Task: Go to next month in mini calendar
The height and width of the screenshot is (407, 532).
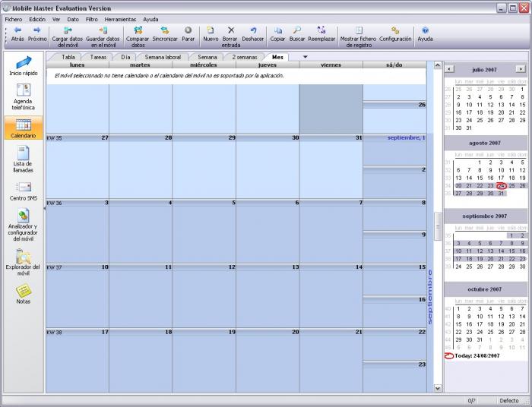Action: (520, 68)
